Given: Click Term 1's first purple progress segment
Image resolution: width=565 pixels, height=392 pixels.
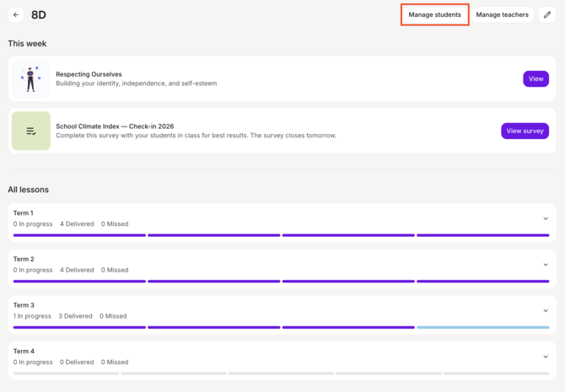Looking at the screenshot, I should [x=79, y=235].
